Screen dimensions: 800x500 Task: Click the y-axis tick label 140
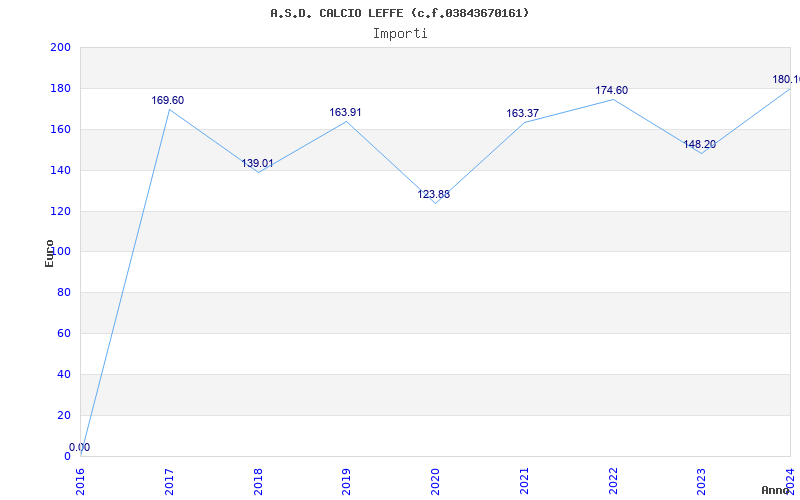point(60,170)
